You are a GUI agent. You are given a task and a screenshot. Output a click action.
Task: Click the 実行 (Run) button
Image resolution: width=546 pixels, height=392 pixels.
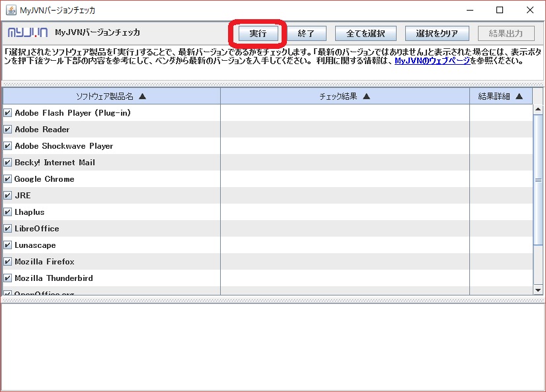(x=258, y=34)
